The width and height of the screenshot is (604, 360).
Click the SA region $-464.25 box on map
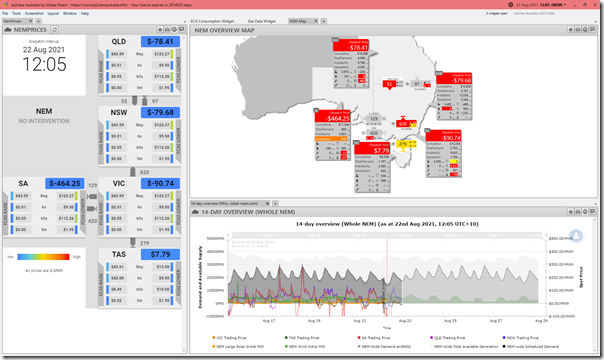[x=332, y=116]
